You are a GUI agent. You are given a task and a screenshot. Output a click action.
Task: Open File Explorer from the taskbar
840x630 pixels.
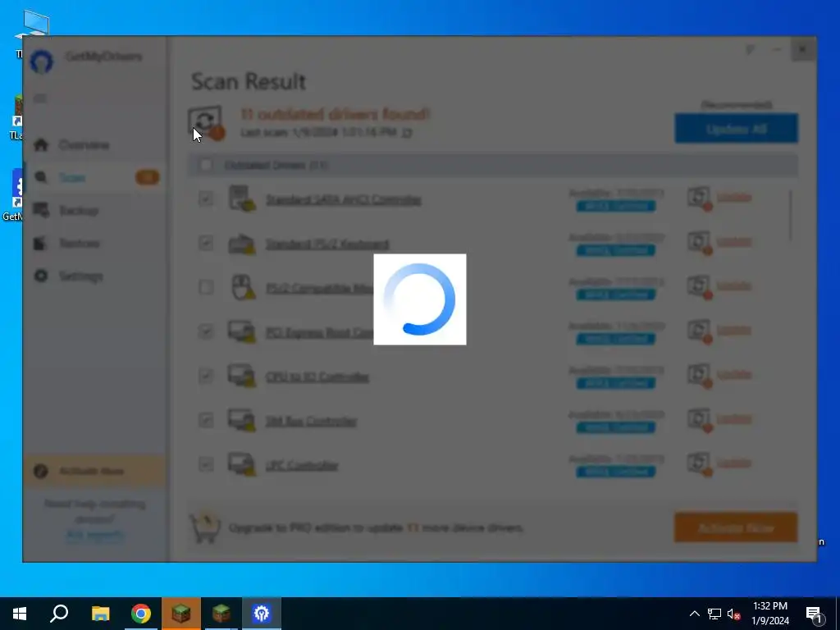coord(100,614)
